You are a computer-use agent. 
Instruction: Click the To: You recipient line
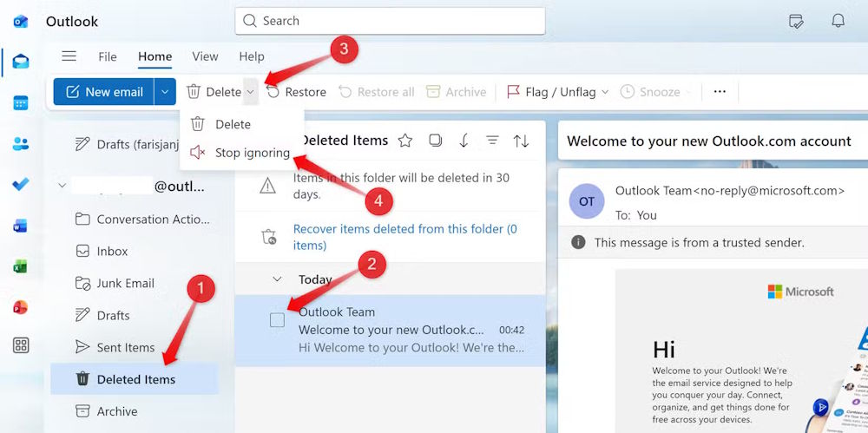[636, 215]
